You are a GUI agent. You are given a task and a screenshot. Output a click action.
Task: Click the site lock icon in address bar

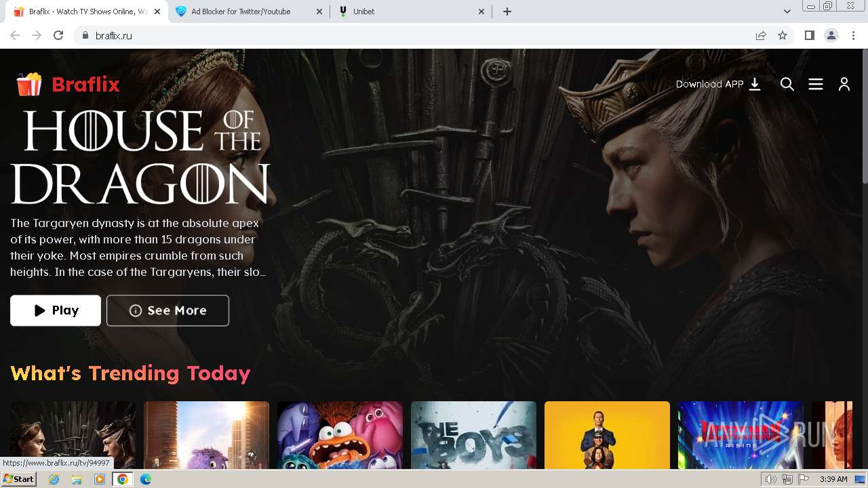point(85,35)
